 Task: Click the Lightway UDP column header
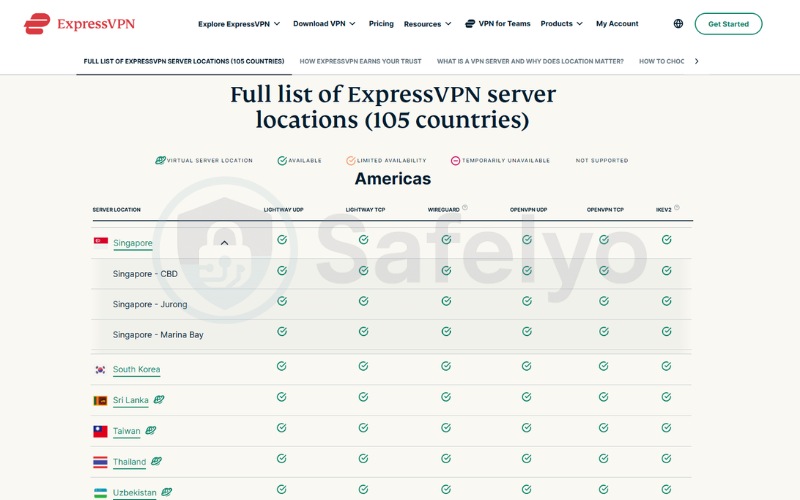[283, 210]
